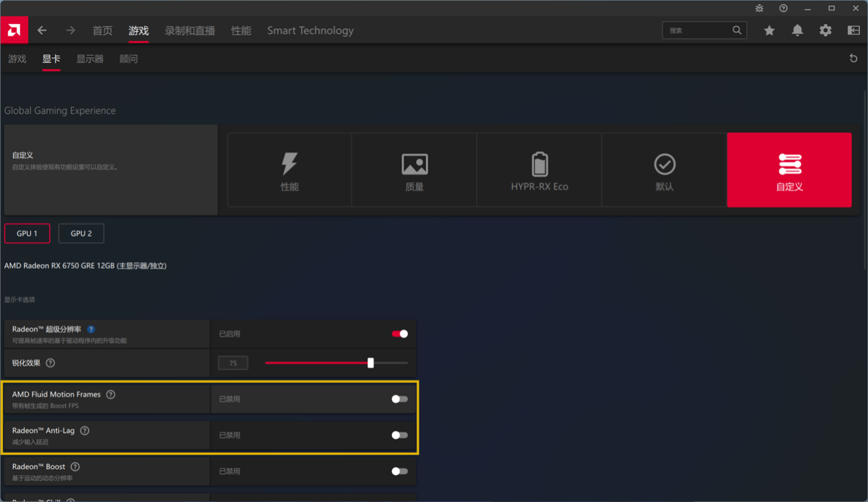Switch to 显卡 sub-tab

[x=51, y=59]
